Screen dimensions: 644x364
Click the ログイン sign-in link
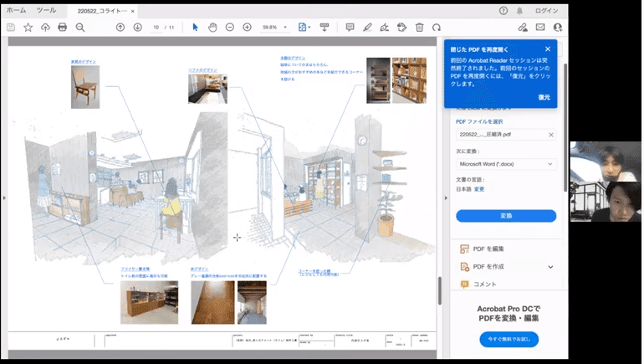546,11
